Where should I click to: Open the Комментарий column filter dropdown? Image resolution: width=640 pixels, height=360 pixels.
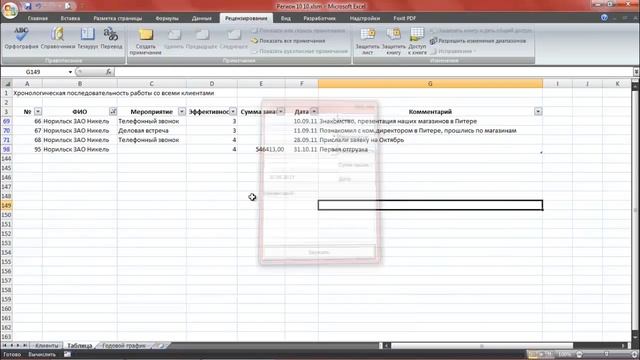tap(538, 111)
